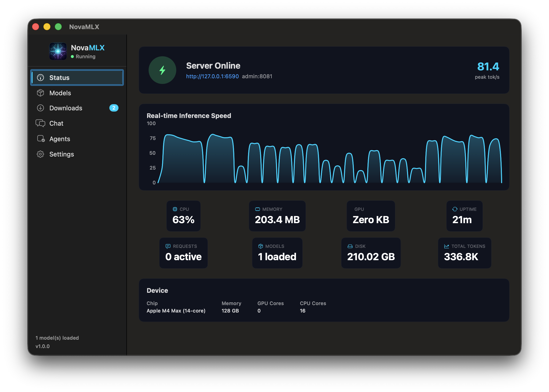Viewport: 549px width, 392px height.
Task: Click the 81.4 peak tok/s figure
Action: tap(488, 66)
